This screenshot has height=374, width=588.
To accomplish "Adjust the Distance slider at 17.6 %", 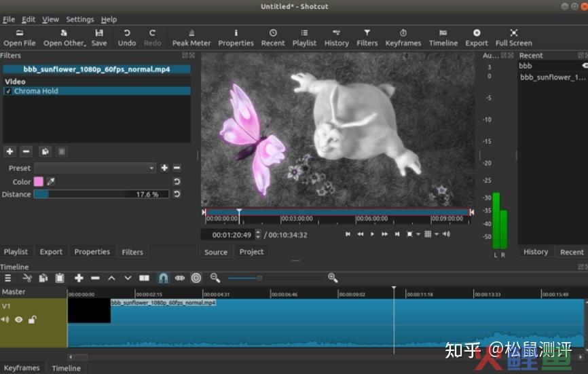I will click(102, 194).
